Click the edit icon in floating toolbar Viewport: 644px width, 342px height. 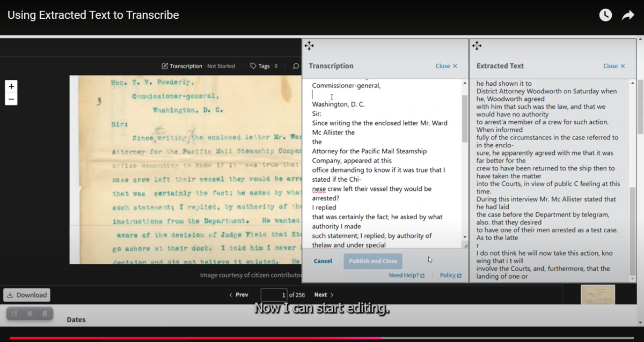click(x=14, y=314)
